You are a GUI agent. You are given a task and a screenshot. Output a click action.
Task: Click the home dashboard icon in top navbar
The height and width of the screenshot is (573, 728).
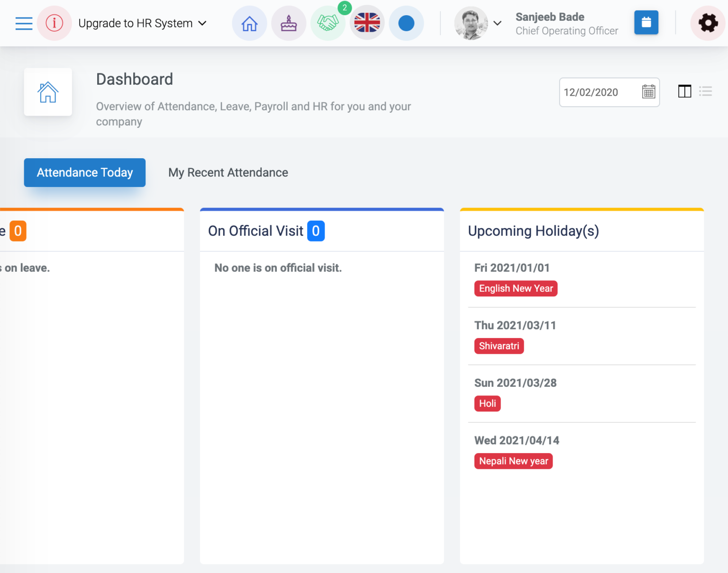(x=249, y=23)
